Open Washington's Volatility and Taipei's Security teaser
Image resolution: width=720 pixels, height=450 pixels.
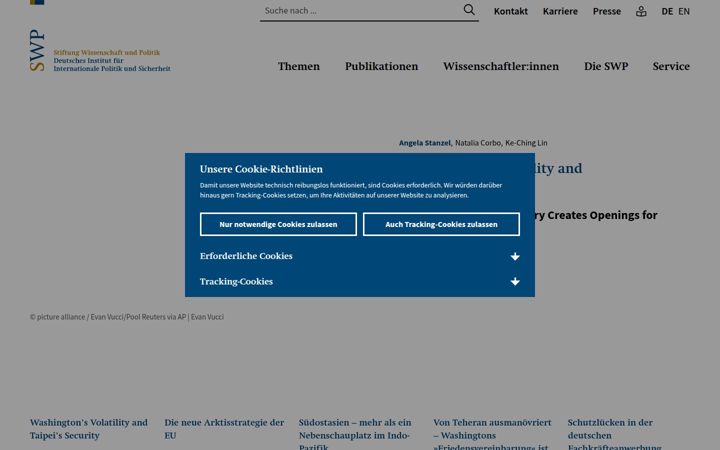89,428
